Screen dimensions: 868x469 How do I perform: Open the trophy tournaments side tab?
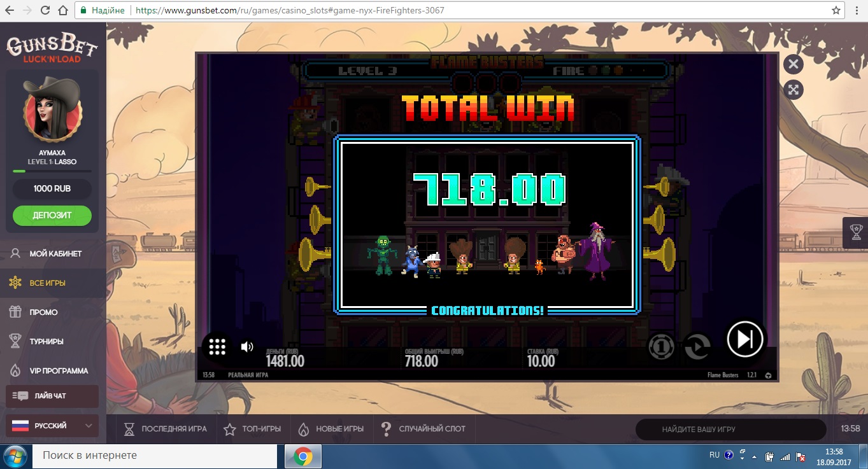click(x=855, y=232)
